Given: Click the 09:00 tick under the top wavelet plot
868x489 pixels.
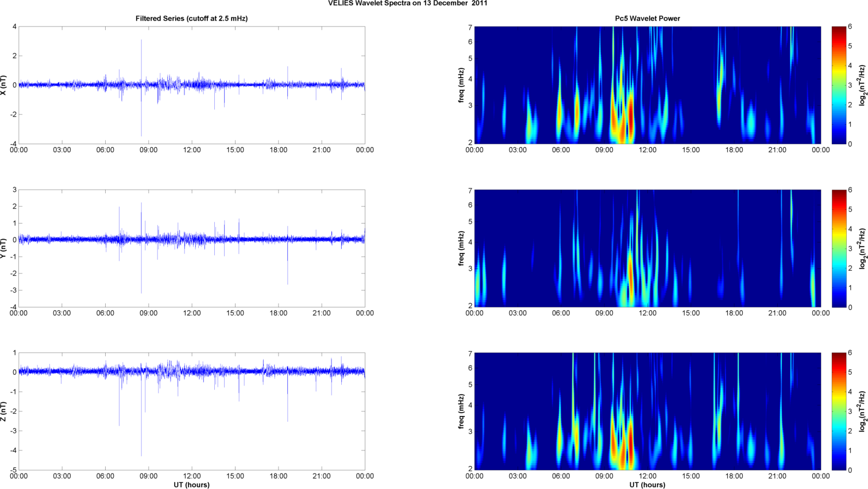Looking at the screenshot, I should click(x=604, y=150).
